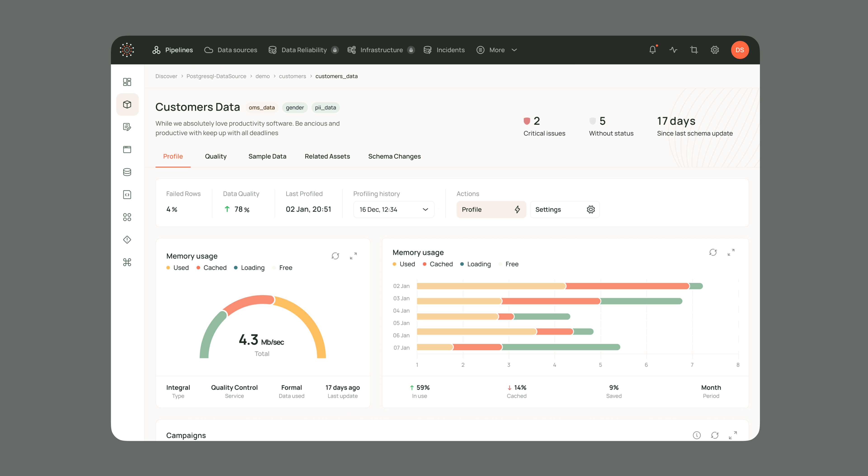The image size is (868, 476).
Task: Open the diamond alert sidebar icon
Action: coord(127,240)
